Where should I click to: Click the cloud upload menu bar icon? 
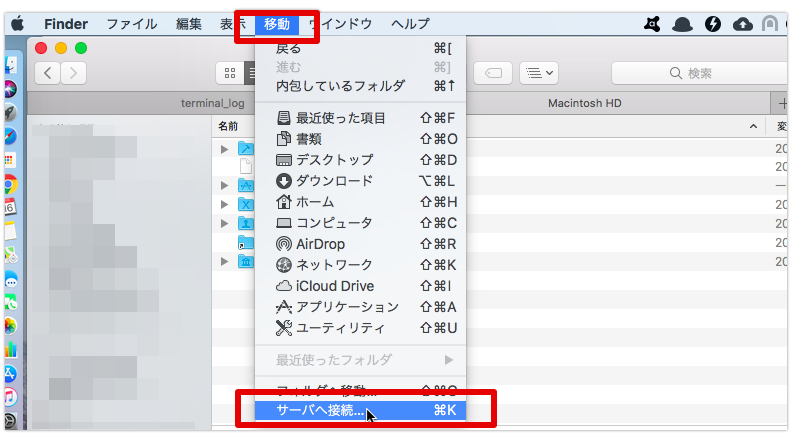[742, 24]
